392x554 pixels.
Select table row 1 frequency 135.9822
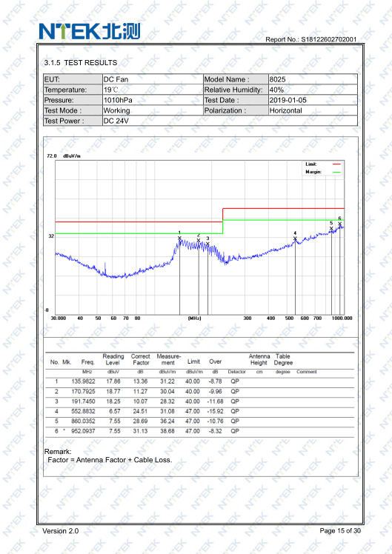click(x=84, y=381)
